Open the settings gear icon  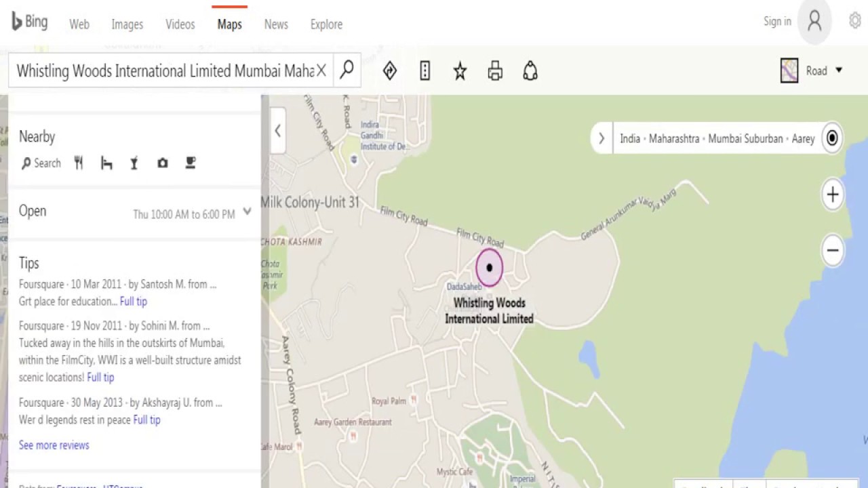tap(855, 21)
